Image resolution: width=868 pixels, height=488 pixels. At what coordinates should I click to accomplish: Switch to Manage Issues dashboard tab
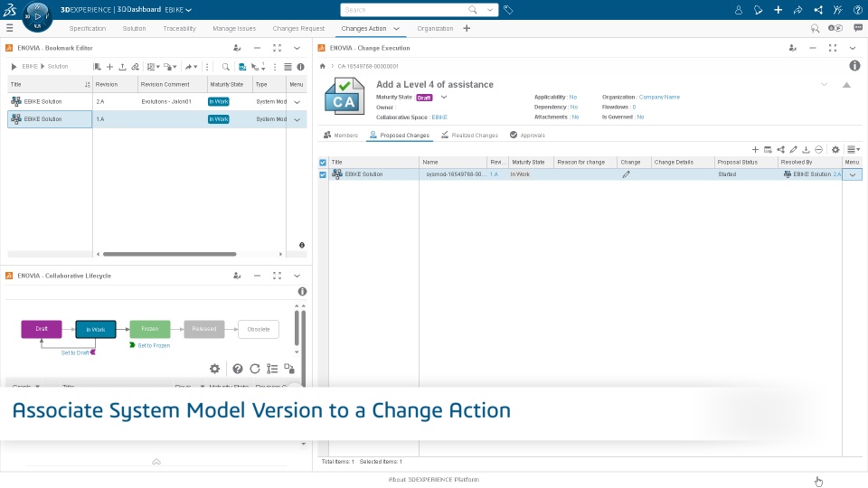[x=234, y=28]
